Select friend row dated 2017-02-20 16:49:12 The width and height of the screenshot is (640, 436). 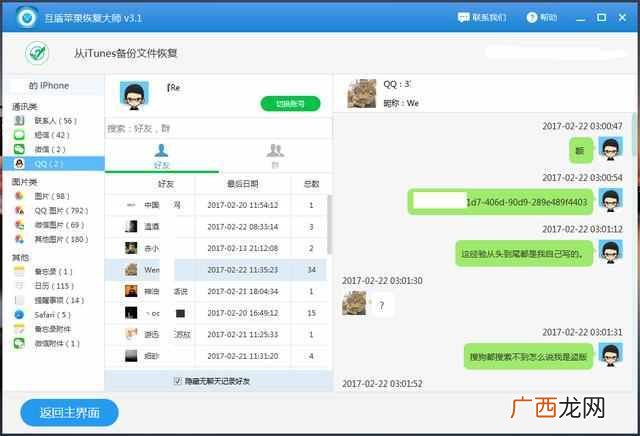point(216,313)
